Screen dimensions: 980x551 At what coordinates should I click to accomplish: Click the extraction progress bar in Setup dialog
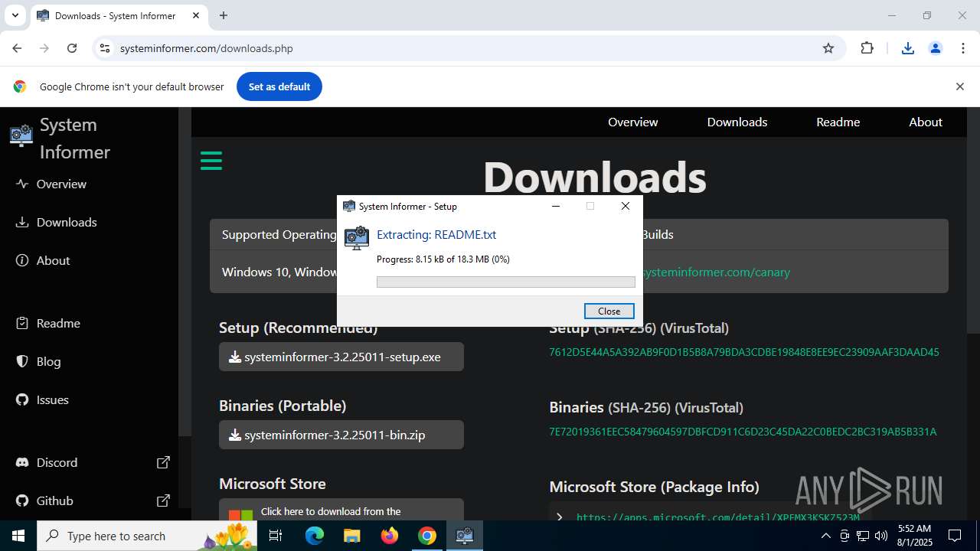505,282
